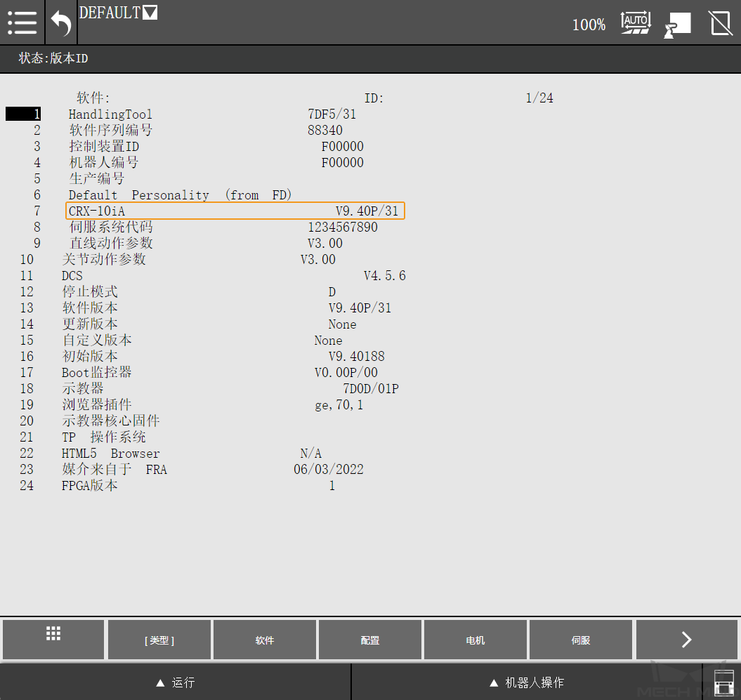The image size is (741, 700).
Task: Click the crossed-out tablet icon
Action: tap(721, 23)
